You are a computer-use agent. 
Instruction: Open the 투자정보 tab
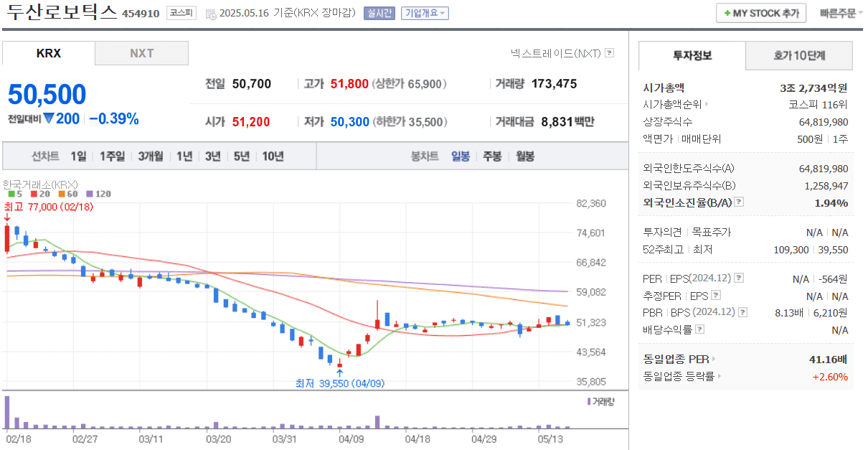point(692,55)
